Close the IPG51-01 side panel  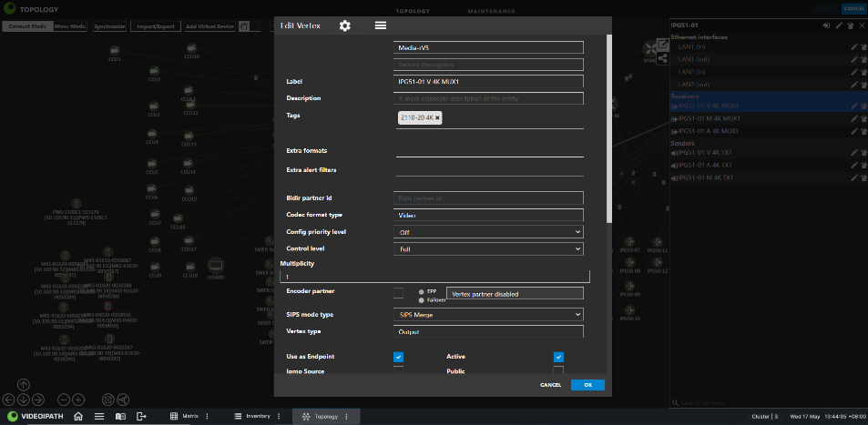pos(863,25)
